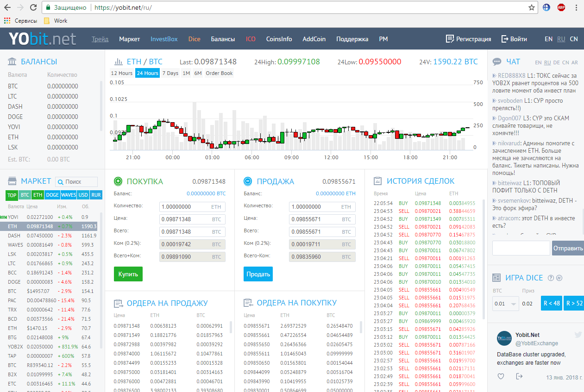Click the sell Цена input field
The width and height of the screenshot is (584, 392).
coord(322,219)
